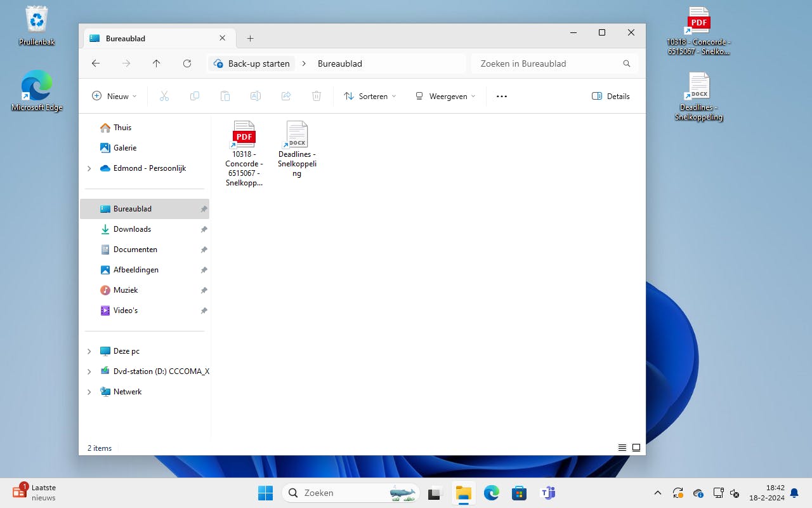812x508 pixels.
Task: Click the Rename icon in toolbar
Action: (x=256, y=96)
